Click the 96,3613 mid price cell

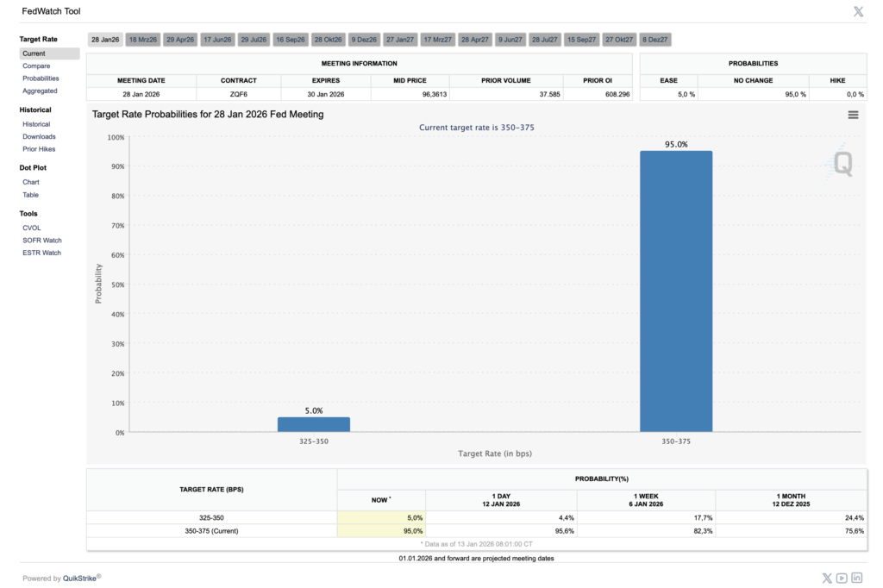410,94
